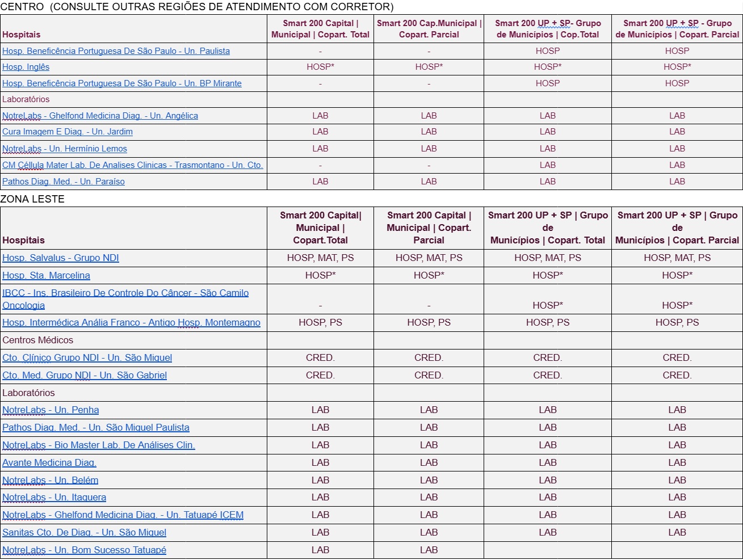Viewport: 743px width, 560px height.
Task: Click Cto. Med. Grupo NDI São Gabriel
Action: (x=85, y=376)
